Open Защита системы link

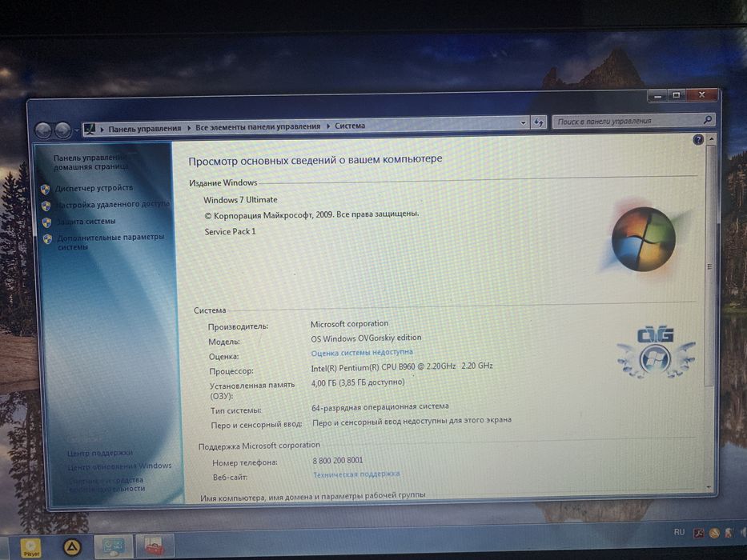(x=86, y=221)
